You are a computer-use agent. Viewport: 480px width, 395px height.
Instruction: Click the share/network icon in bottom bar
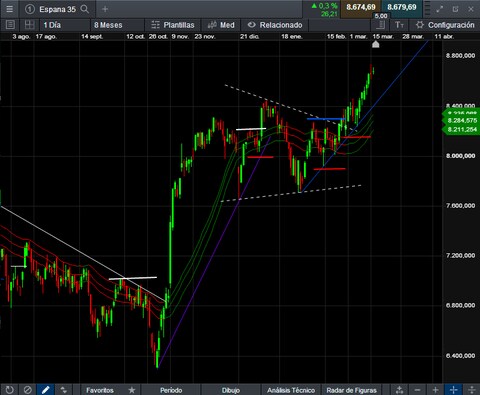pyautogui.click(x=399, y=390)
